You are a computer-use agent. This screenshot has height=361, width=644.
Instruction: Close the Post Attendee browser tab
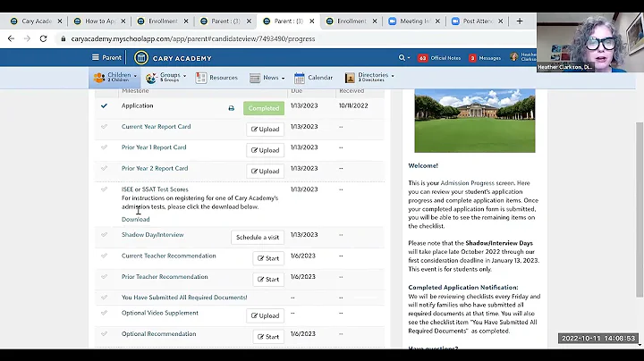coord(500,21)
